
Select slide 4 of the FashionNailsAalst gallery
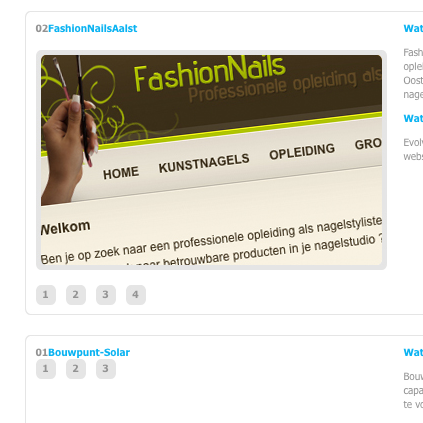136,295
